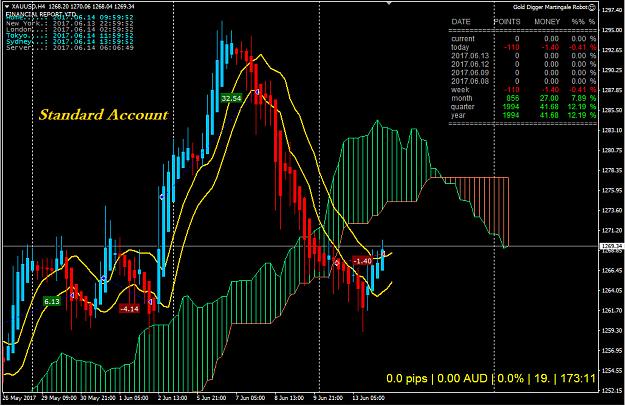
Task: Click the 7 Jun 05:00 time axis label
Action: click(250, 398)
